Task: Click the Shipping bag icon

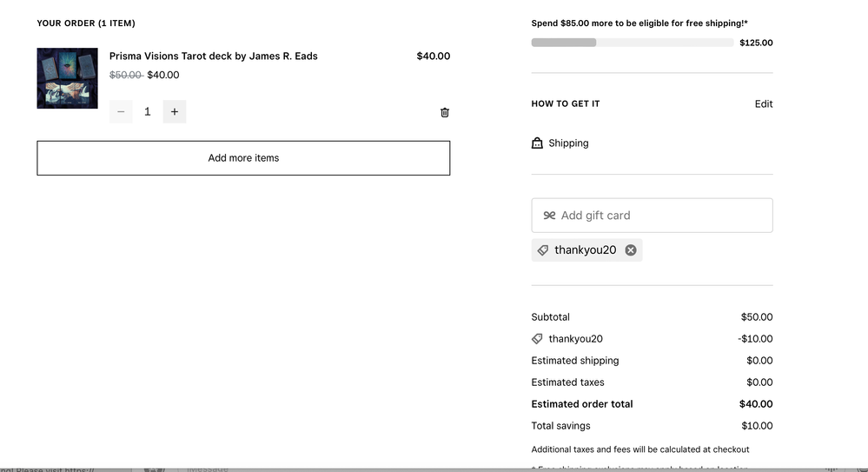Action: click(x=537, y=143)
